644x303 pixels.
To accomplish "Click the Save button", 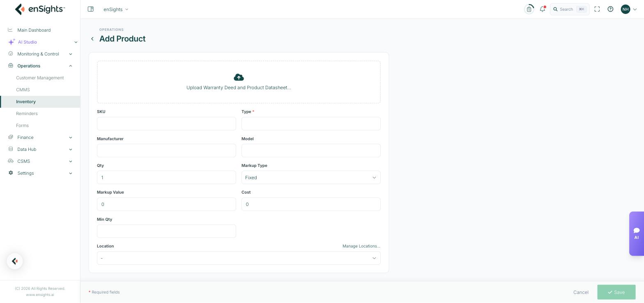I will coord(616,292).
